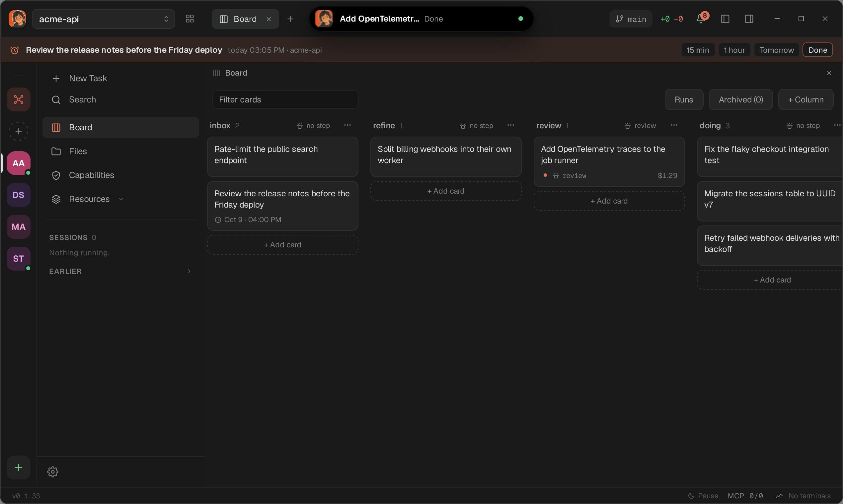
Task: Focus the Filter cards input
Action: coord(285,99)
